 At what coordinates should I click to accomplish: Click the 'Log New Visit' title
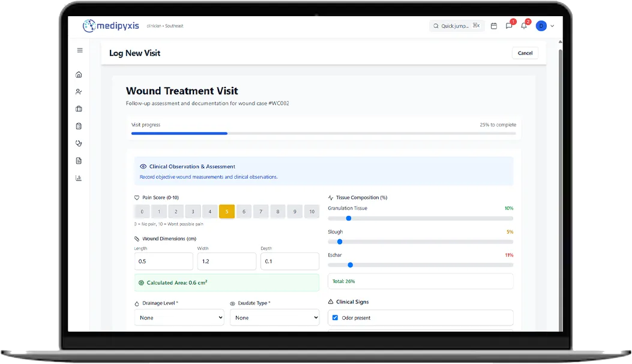pos(134,53)
